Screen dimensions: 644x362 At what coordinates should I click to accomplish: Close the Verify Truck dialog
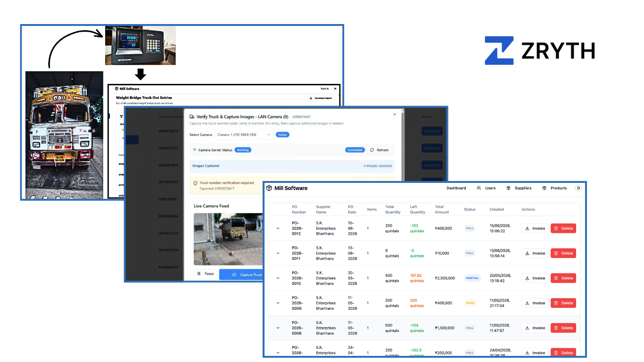[395, 115]
